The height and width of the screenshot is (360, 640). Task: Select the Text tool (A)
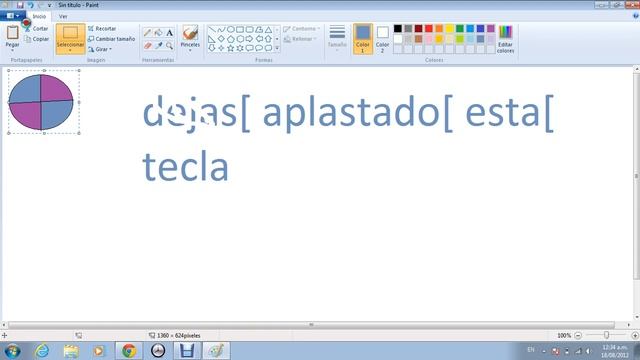tap(169, 32)
